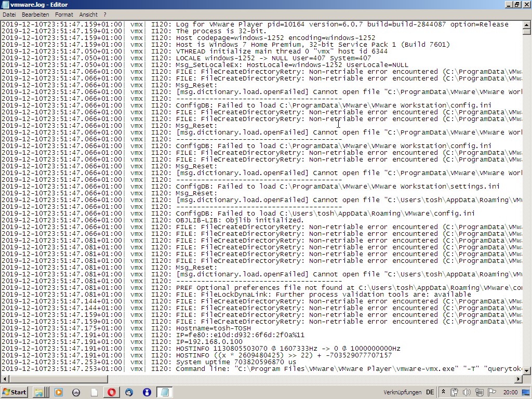Launch Opera browser from taskbar
This screenshot has height=399, width=532.
pos(111,392)
